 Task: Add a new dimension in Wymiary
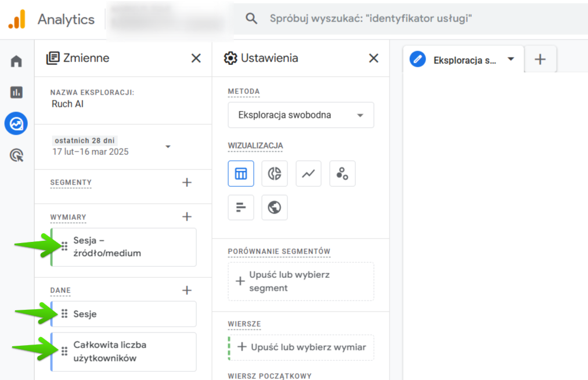(187, 216)
